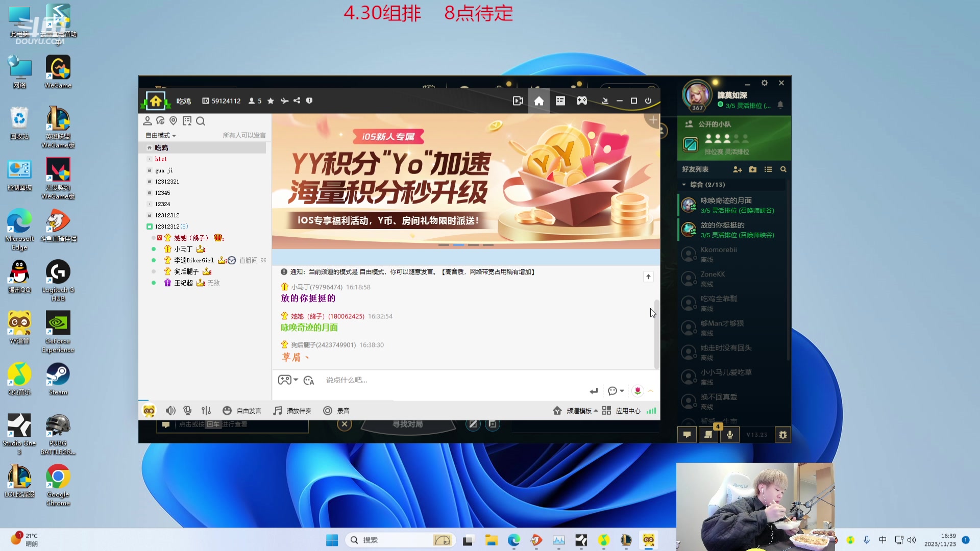Viewport: 980px width, 551px height.
Task: Click the 播放伴奏 button
Action: click(292, 411)
